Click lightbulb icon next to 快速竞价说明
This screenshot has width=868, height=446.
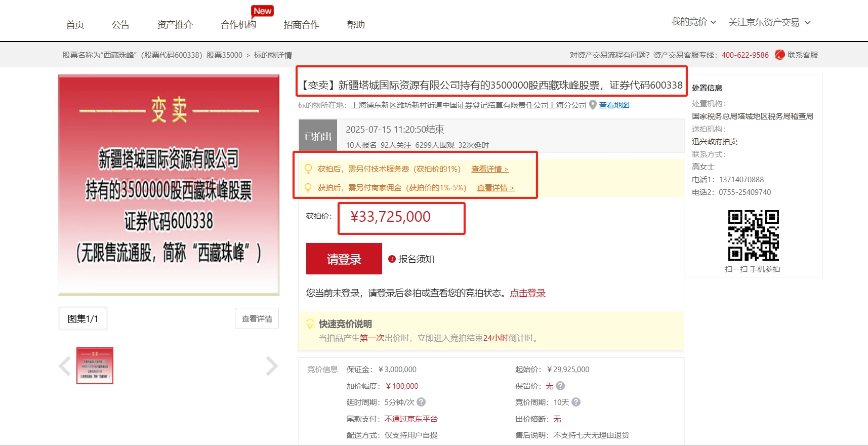(310, 323)
